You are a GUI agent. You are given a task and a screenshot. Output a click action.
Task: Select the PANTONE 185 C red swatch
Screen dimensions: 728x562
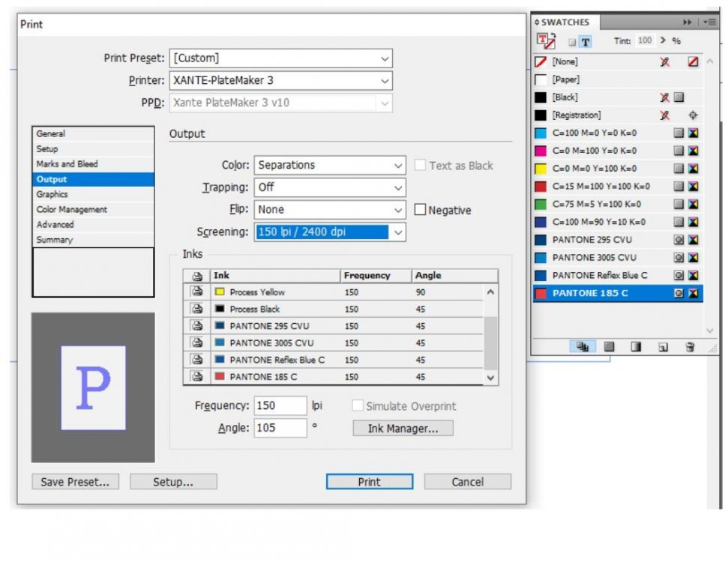[x=618, y=293]
